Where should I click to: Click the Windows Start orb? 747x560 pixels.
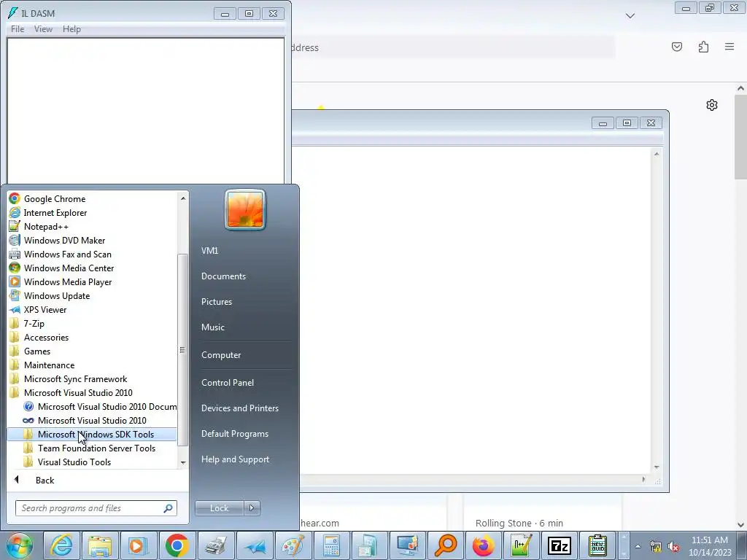click(20, 545)
